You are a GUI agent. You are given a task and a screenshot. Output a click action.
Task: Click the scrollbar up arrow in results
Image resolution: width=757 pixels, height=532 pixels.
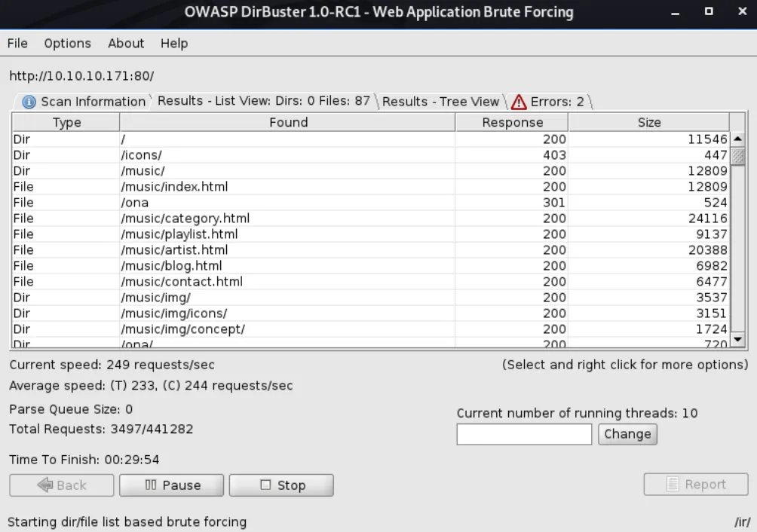737,139
